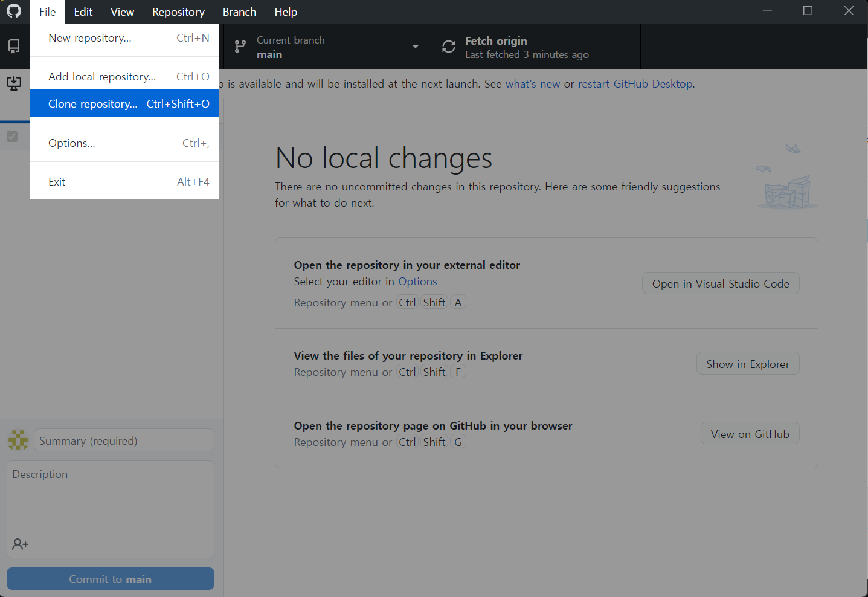The height and width of the screenshot is (597, 868).
Task: Click the current repository icon in toolbar
Action: coord(14,47)
